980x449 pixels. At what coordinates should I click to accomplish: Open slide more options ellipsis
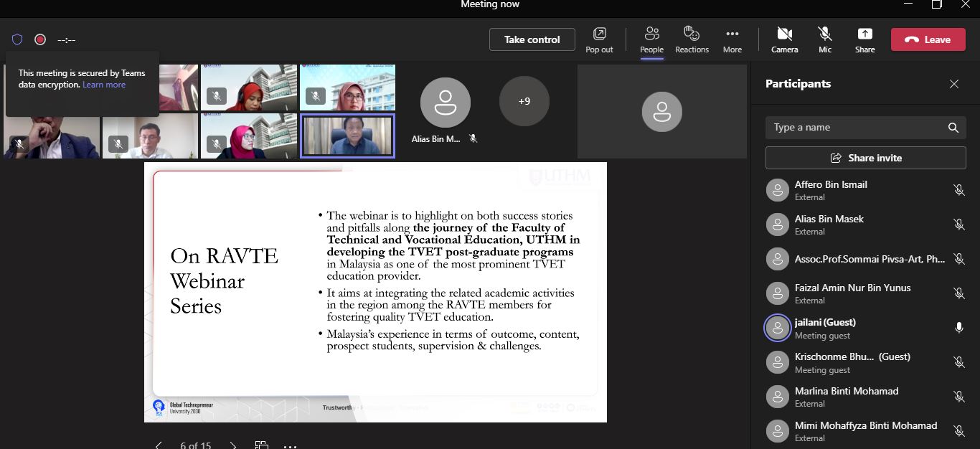coord(290,446)
